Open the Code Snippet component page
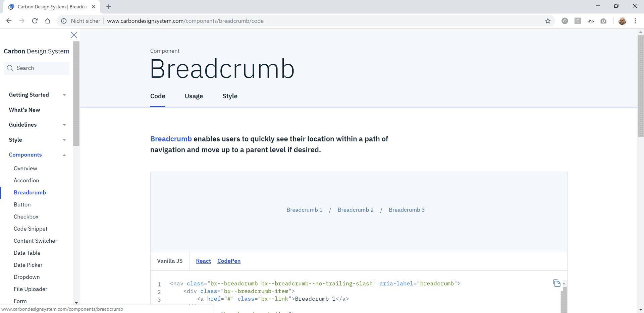This screenshot has width=644, height=313. pyautogui.click(x=31, y=229)
